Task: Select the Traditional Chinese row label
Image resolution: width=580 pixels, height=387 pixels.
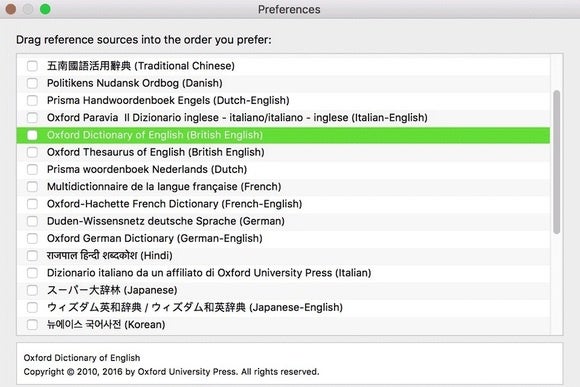Action: coord(141,66)
